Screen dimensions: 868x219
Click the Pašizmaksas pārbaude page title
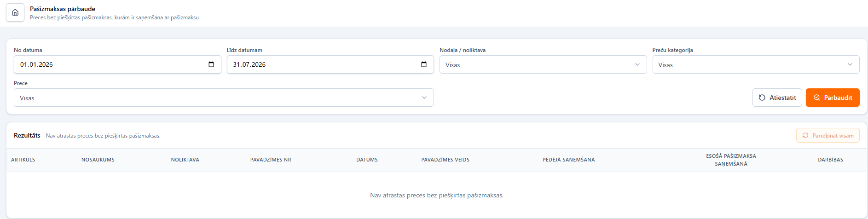(63, 9)
